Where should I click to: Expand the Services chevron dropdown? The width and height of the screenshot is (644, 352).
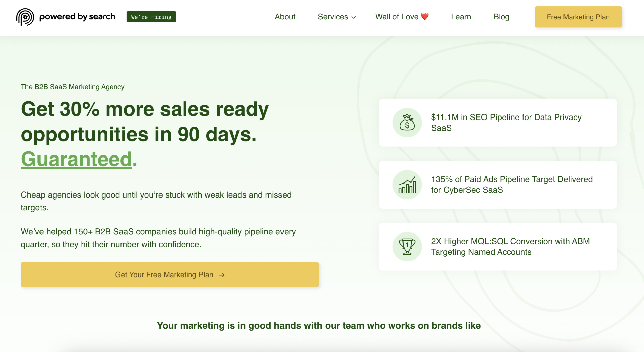[x=354, y=17]
